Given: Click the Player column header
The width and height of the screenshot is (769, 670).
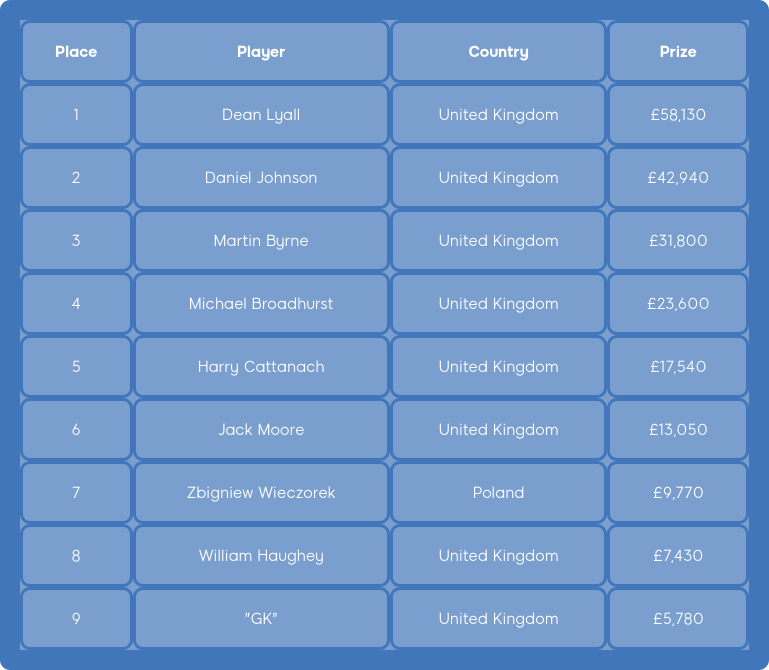Looking at the screenshot, I should tap(261, 52).
